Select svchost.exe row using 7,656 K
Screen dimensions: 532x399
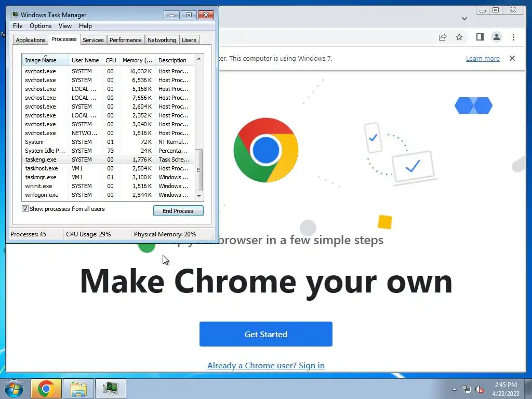tap(108, 98)
